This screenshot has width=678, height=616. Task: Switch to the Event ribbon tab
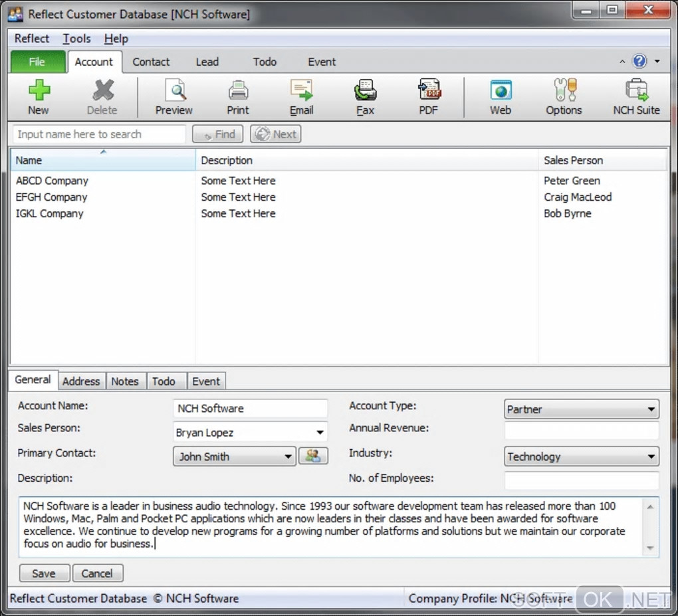pos(322,62)
